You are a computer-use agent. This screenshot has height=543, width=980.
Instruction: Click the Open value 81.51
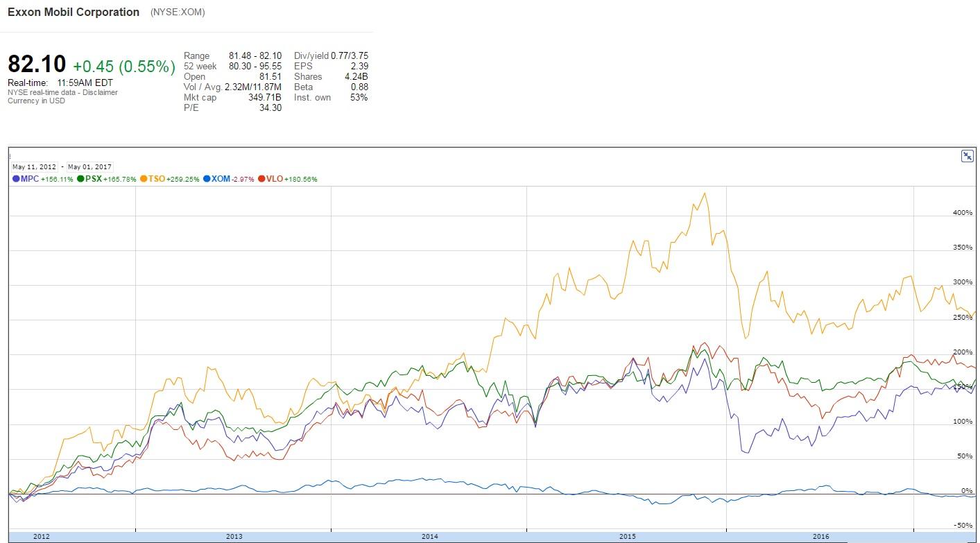click(270, 76)
